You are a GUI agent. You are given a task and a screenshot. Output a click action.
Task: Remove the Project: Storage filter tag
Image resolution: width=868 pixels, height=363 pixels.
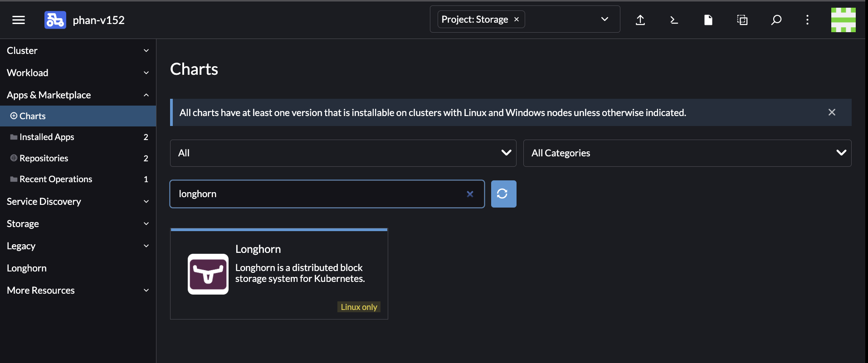517,19
